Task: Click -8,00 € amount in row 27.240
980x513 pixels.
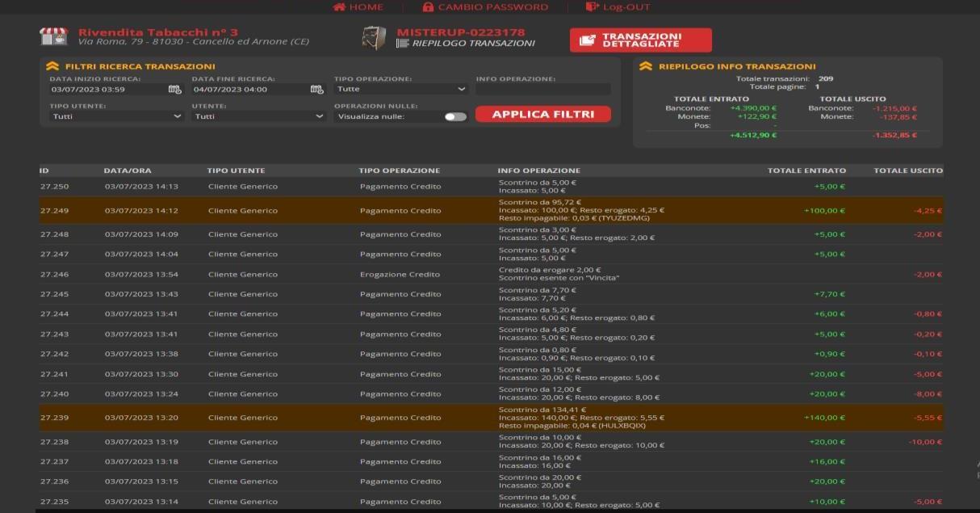Action: tap(928, 394)
